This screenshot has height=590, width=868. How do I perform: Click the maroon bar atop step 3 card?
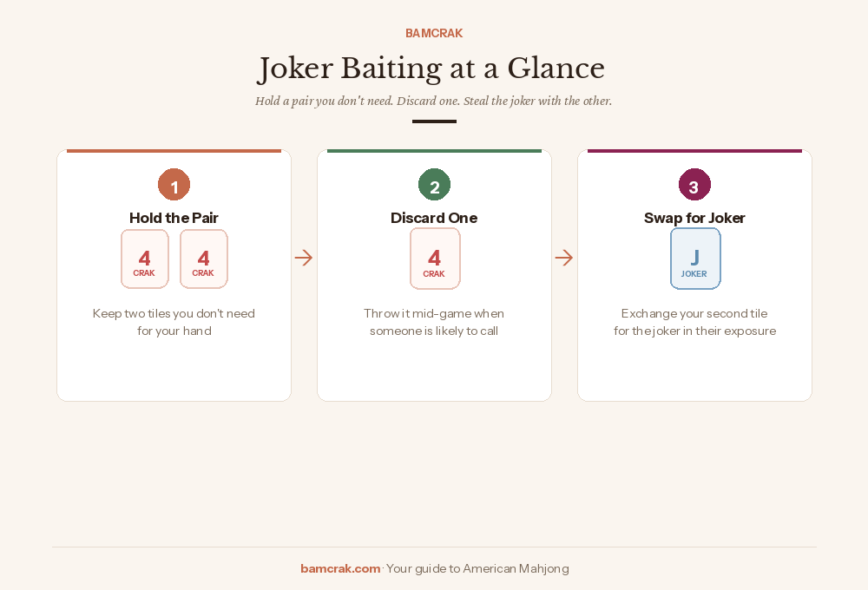694,151
